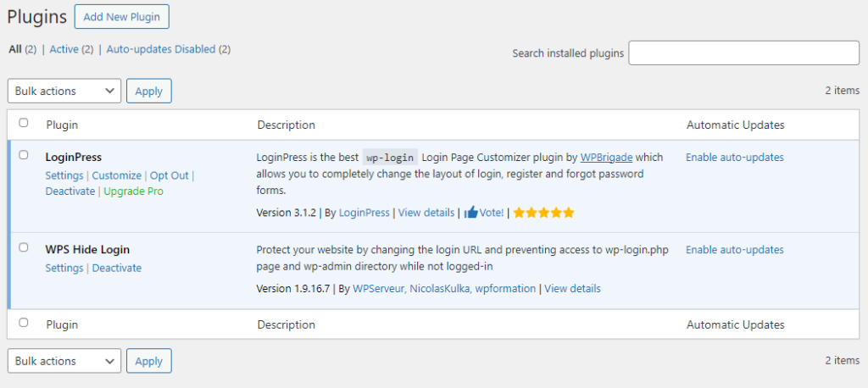Open the WPServeur author link
This screenshot has width=868, height=388.
[x=379, y=288]
